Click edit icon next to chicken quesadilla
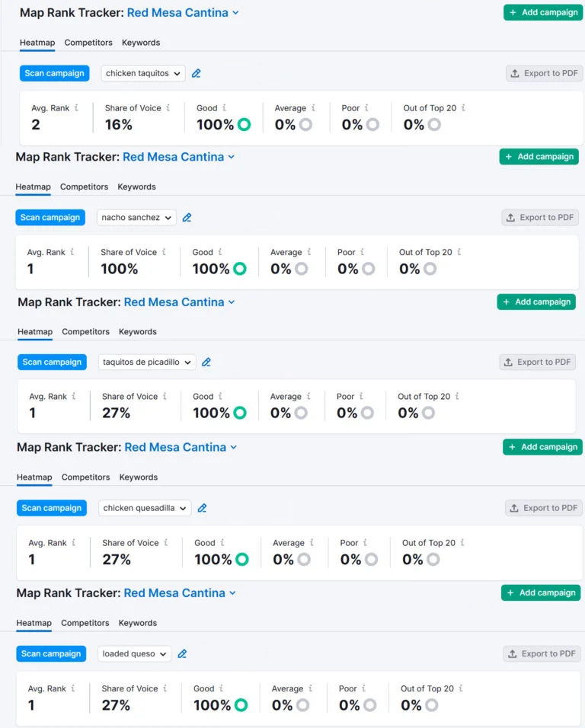 tap(203, 508)
